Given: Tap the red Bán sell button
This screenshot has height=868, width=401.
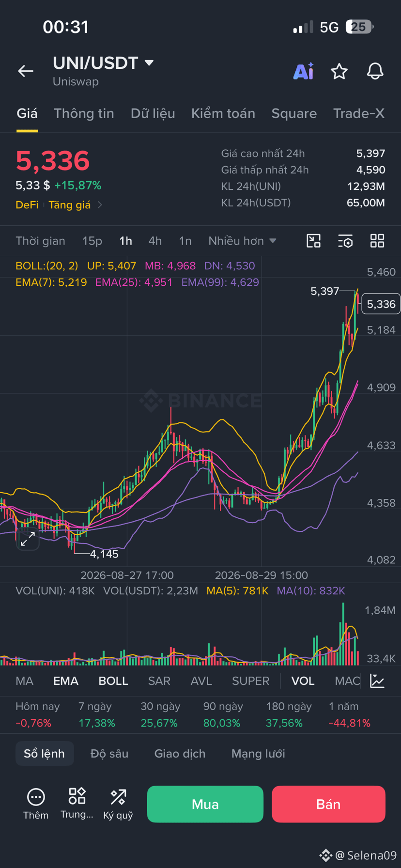Looking at the screenshot, I should click(328, 804).
